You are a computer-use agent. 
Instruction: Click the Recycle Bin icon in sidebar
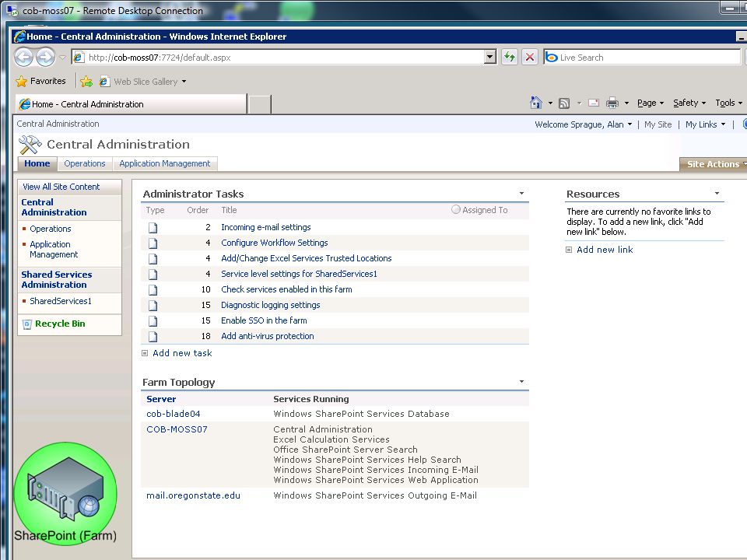coord(27,324)
